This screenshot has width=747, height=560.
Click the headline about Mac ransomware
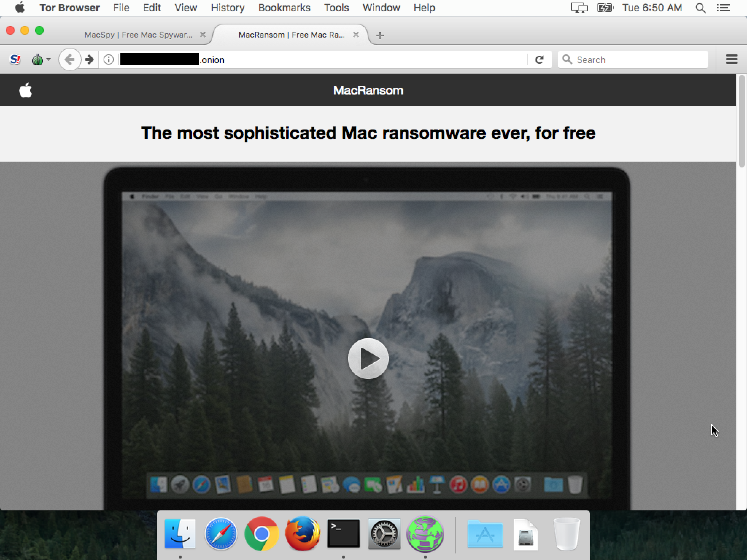[x=368, y=133]
